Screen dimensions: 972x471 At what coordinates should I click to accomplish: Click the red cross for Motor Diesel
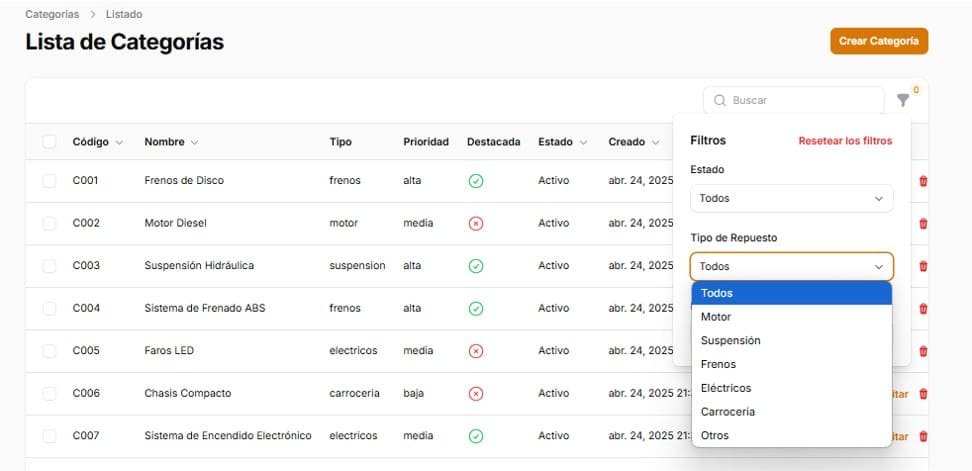click(475, 224)
